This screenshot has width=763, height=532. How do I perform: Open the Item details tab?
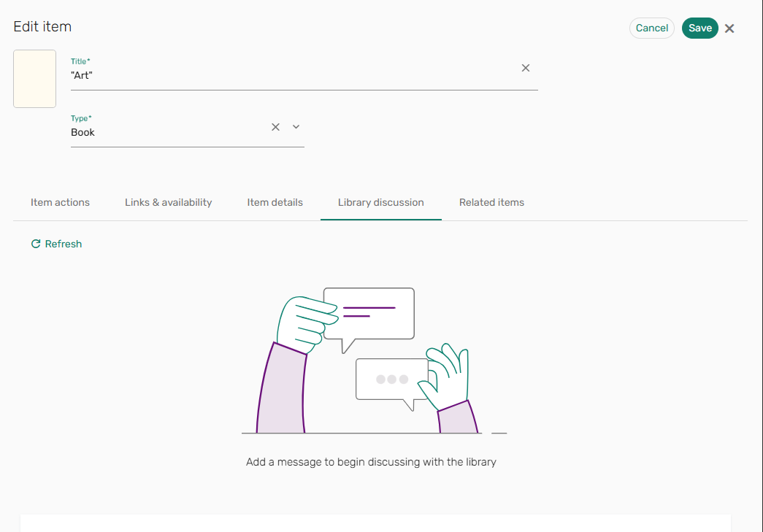275,202
